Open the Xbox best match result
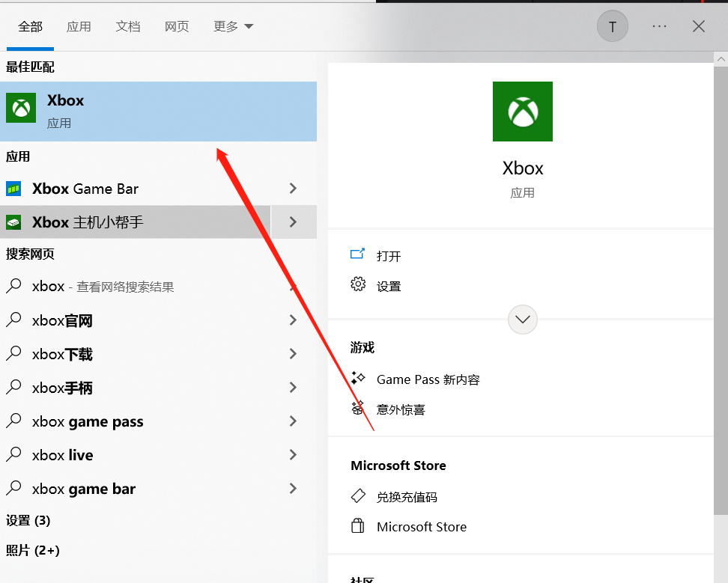Viewport: 728px width, 583px height. pos(158,112)
